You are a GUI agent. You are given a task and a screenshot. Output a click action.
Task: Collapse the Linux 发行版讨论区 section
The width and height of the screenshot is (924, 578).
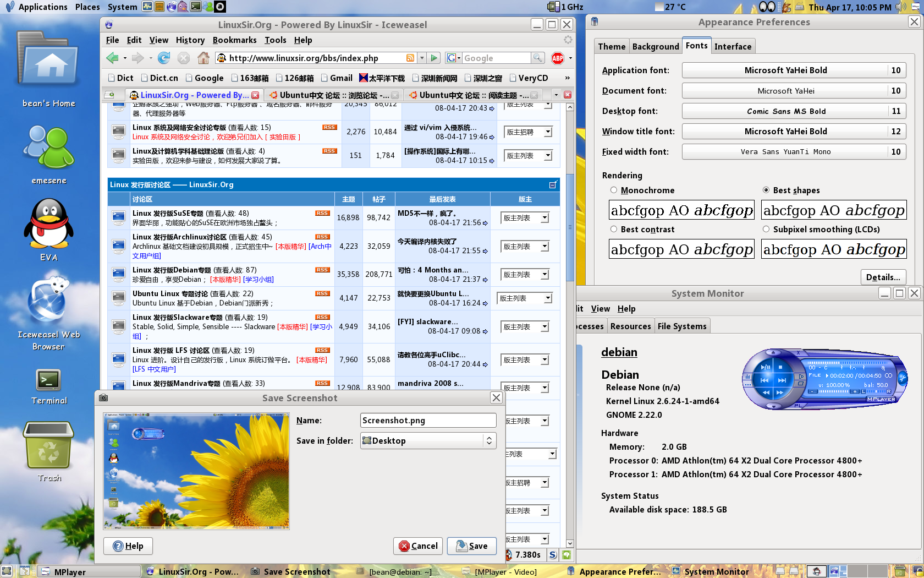pyautogui.click(x=553, y=185)
